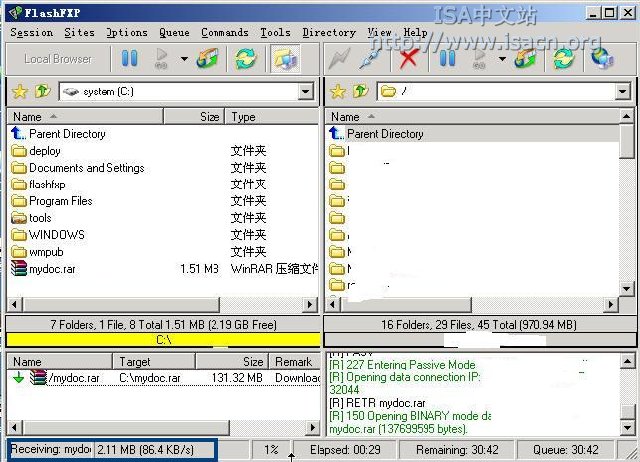Click the local pane transfer queue play icon

pyautogui.click(x=162, y=58)
